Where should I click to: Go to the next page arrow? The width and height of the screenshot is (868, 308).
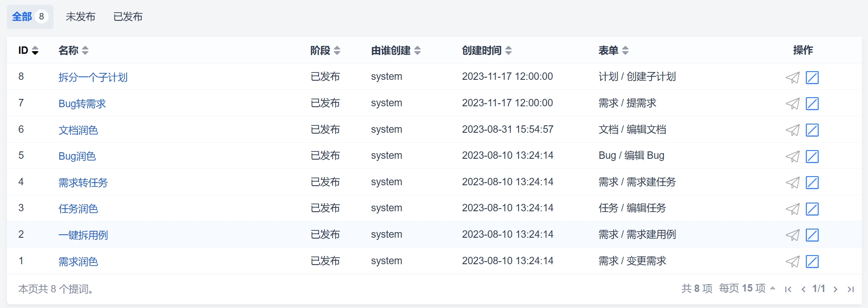tap(835, 289)
